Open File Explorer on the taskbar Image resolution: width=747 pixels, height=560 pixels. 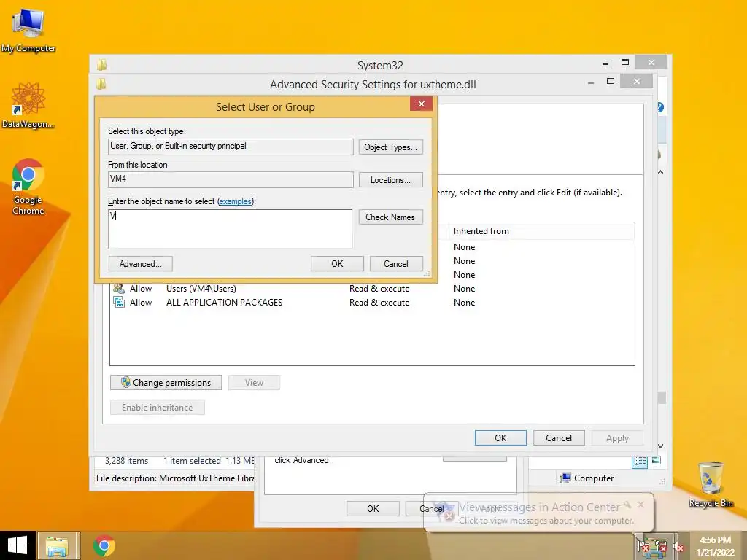pos(57,545)
